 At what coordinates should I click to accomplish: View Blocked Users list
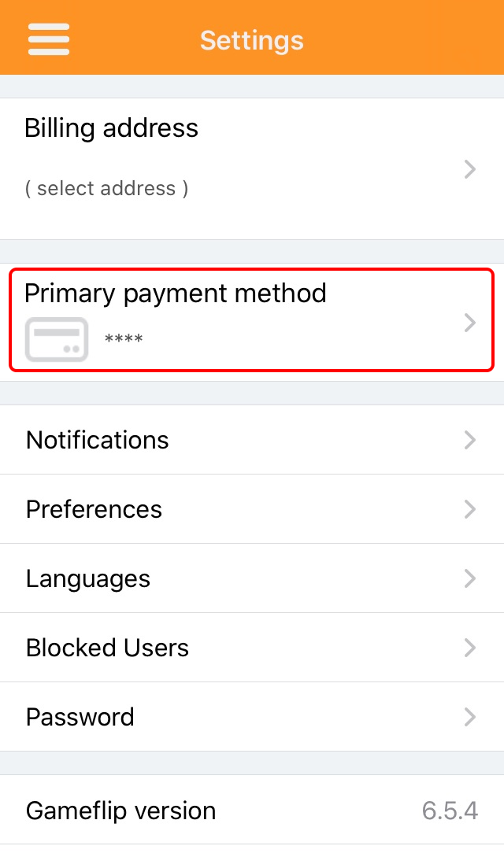[x=107, y=648]
